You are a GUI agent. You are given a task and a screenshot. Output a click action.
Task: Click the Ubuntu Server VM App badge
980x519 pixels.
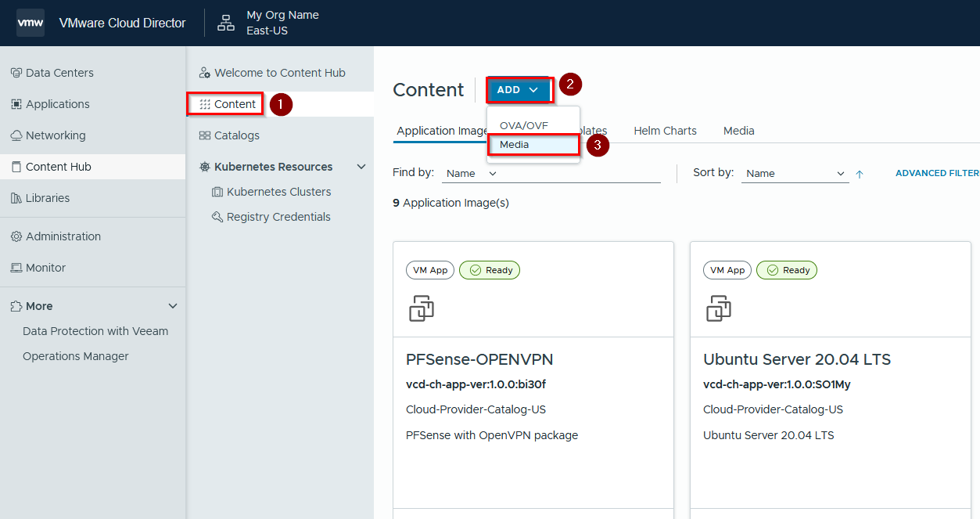click(727, 270)
